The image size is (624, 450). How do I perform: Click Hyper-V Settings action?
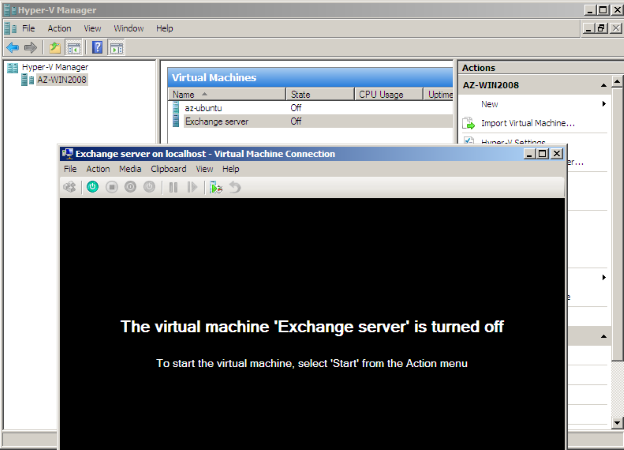click(513, 141)
